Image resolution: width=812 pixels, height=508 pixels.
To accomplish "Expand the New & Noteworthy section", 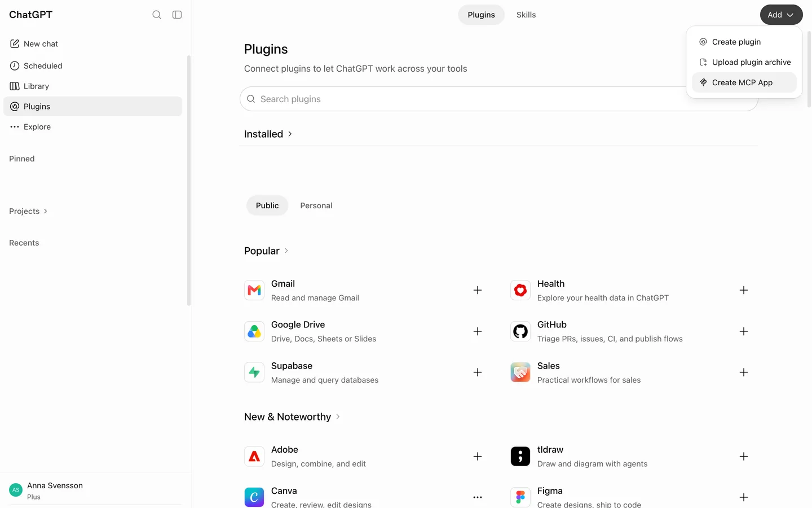I will pos(292,417).
